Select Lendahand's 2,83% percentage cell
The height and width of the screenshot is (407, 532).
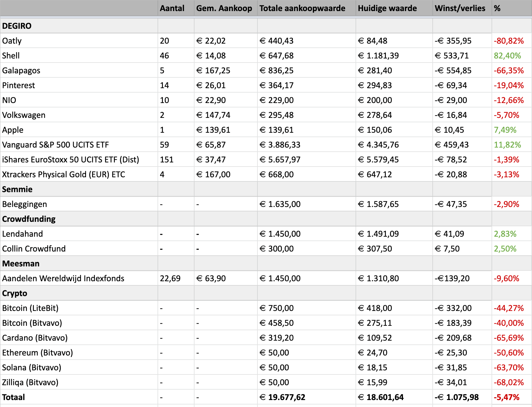pyautogui.click(x=512, y=234)
